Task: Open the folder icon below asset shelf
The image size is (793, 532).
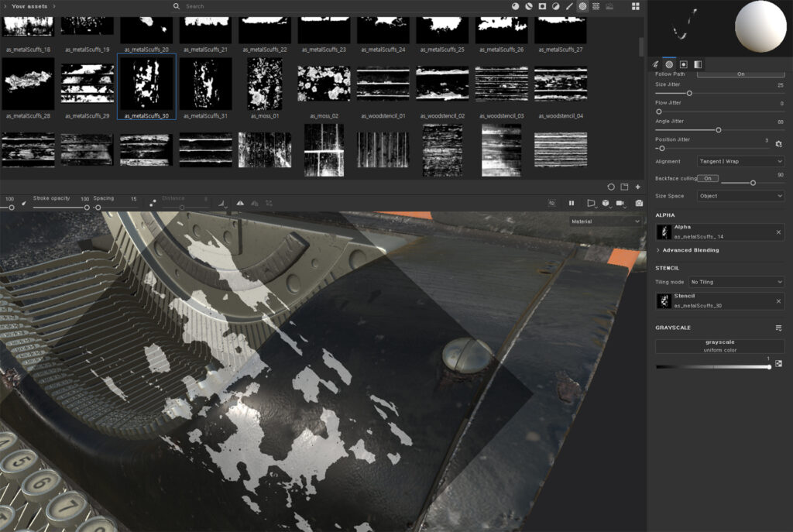Action: [624, 187]
